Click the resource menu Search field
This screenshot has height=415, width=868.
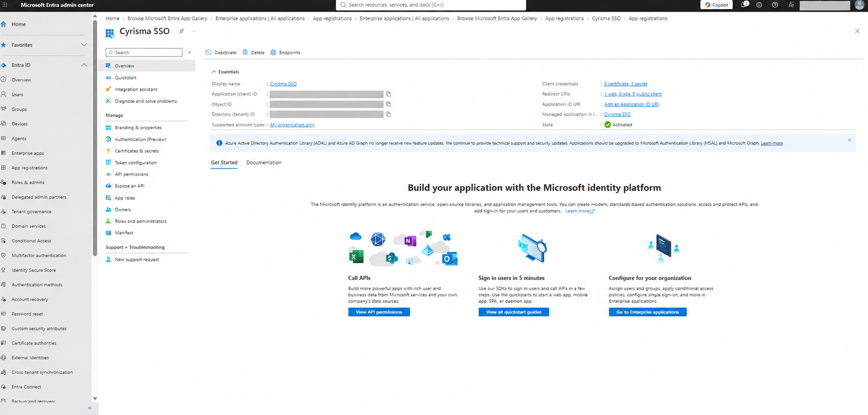pyautogui.click(x=144, y=53)
